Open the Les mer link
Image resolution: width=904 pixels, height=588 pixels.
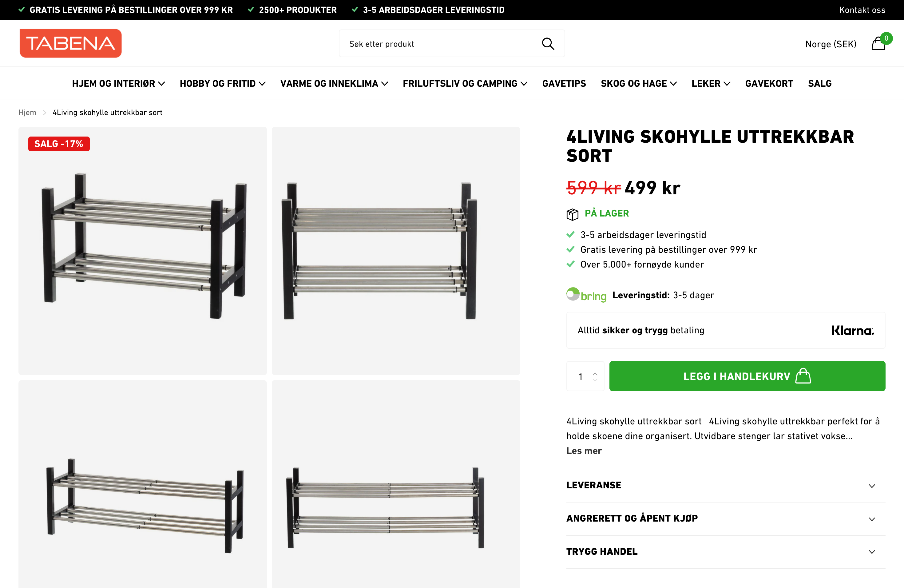tap(584, 451)
